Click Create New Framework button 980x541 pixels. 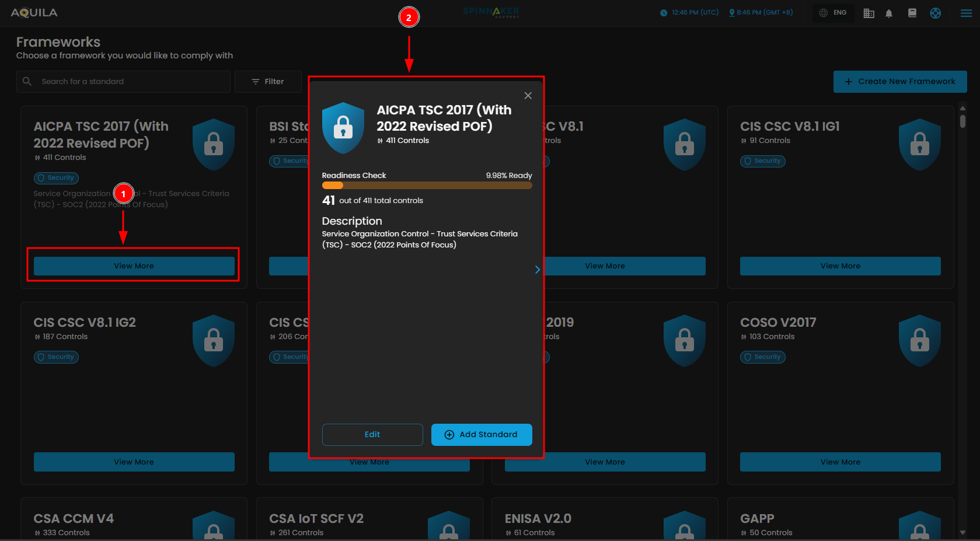899,82
